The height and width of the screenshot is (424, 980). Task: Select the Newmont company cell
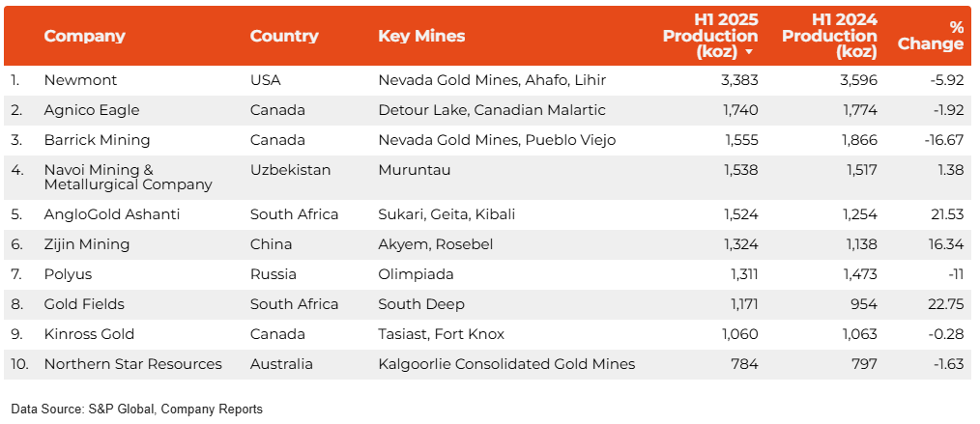coord(80,80)
